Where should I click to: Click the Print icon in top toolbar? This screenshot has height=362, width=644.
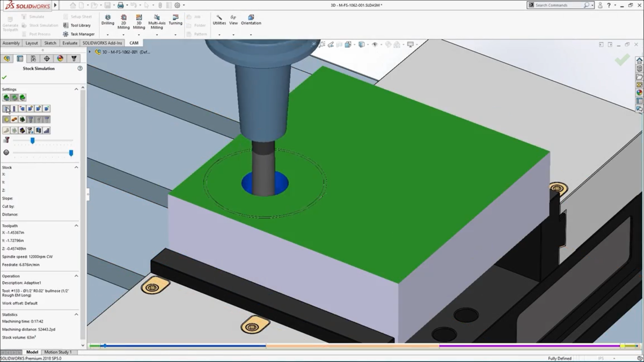[x=121, y=5]
